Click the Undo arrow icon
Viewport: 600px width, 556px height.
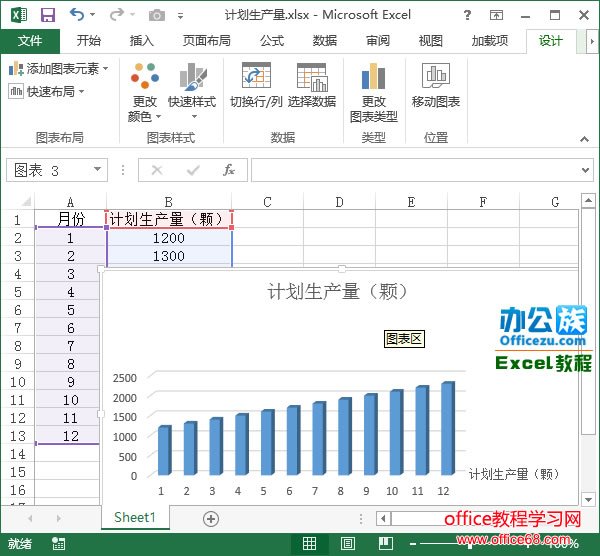coord(77,15)
